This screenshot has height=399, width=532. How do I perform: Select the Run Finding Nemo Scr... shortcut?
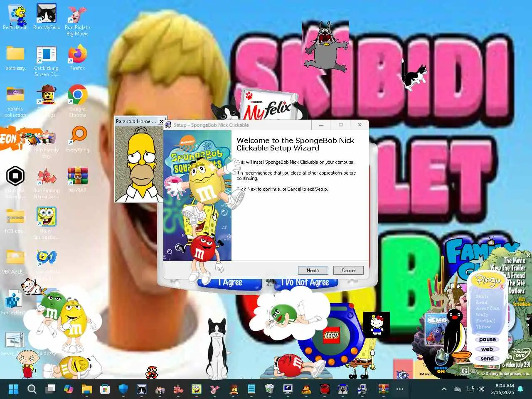[47, 183]
